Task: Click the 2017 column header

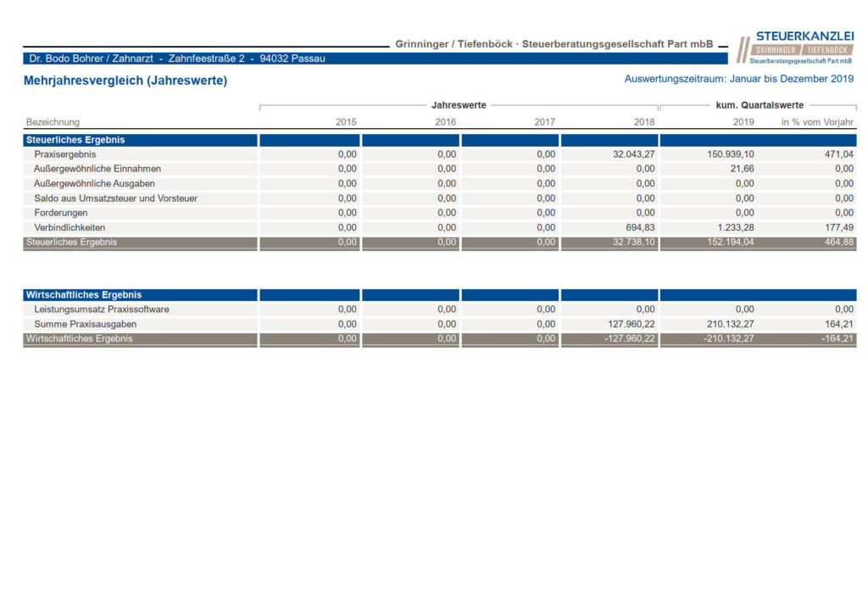Action: 545,122
